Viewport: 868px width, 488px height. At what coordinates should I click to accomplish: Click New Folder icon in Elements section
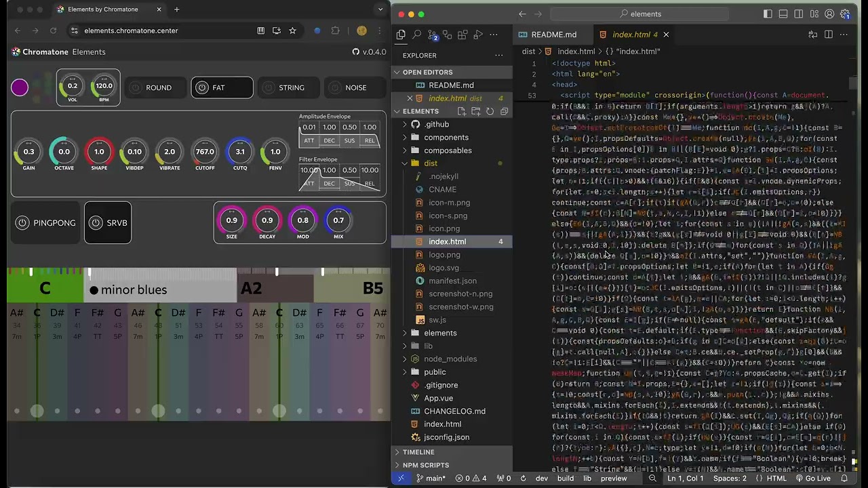pyautogui.click(x=475, y=111)
